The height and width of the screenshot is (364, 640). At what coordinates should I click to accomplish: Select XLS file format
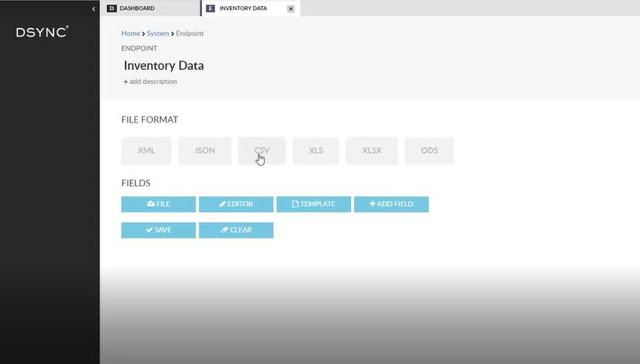click(316, 151)
